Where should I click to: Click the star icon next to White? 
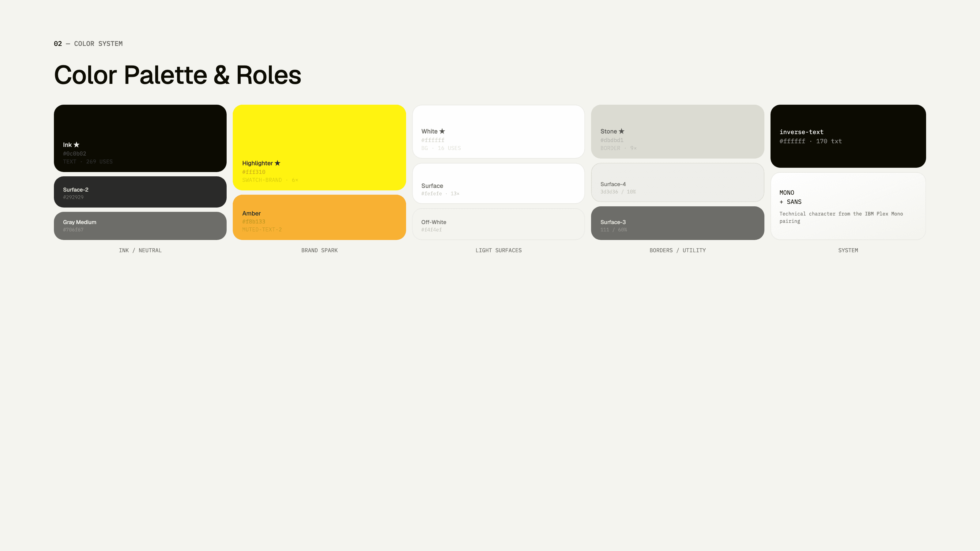(442, 131)
